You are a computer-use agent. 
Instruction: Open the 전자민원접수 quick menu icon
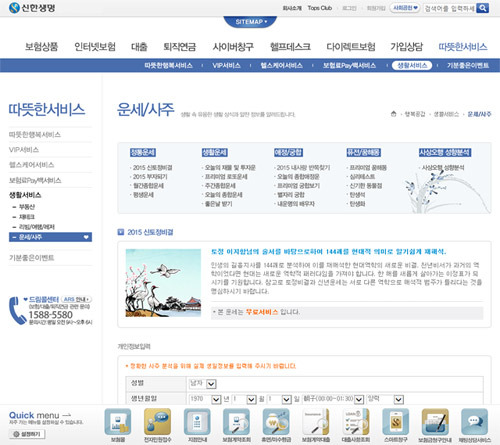click(x=157, y=422)
